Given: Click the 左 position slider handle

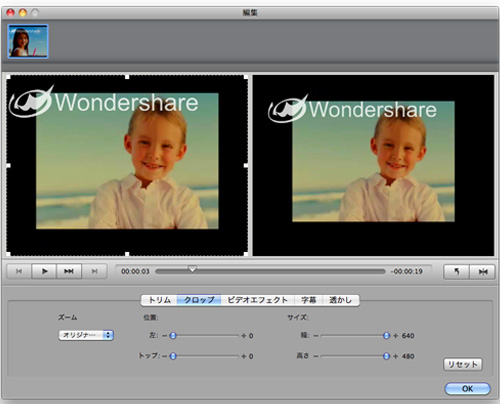Looking at the screenshot, I should (173, 336).
